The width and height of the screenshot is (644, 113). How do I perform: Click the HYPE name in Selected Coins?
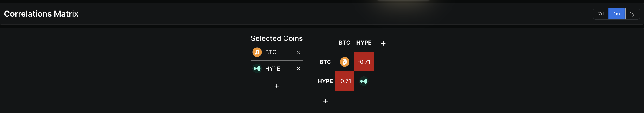(272, 69)
